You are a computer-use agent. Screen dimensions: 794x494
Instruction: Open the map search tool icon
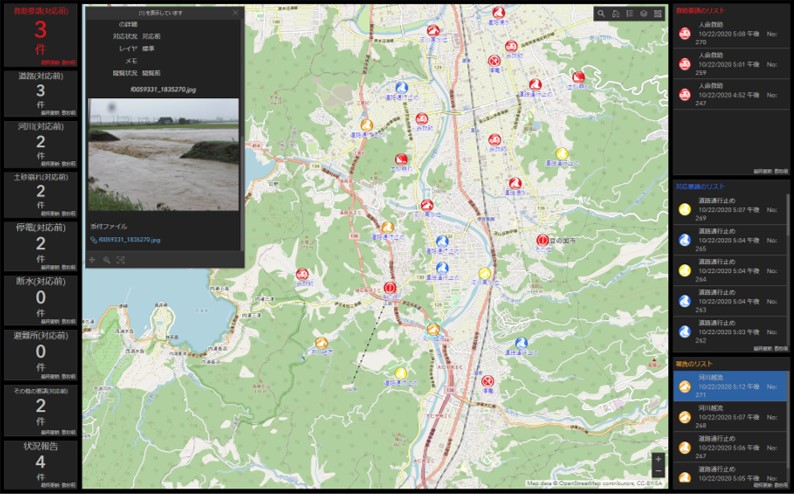point(600,14)
